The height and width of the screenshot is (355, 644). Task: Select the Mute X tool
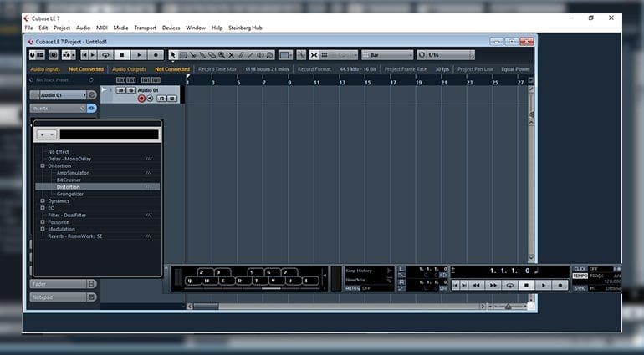pos(231,55)
